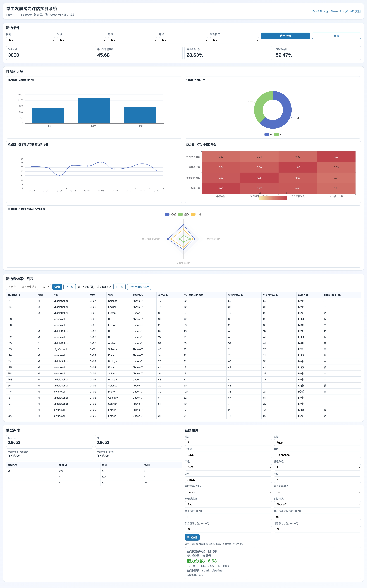
Task: Open the 性别 dropdown showing F in 在线预测
Action: (x=228, y=443)
